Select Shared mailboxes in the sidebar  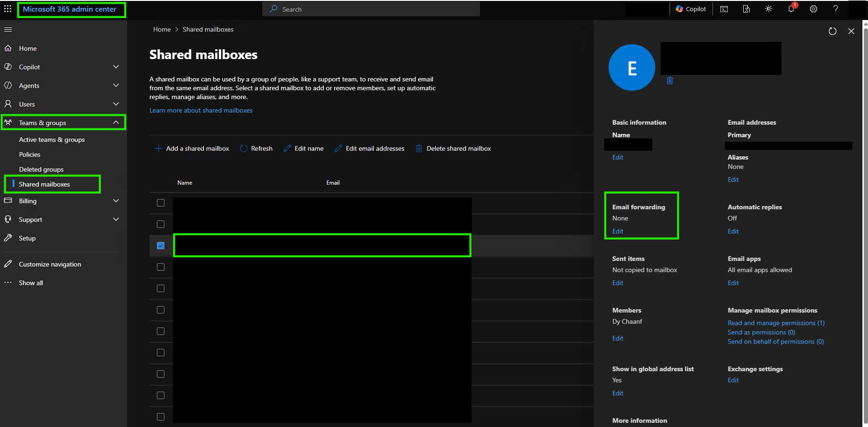point(44,184)
